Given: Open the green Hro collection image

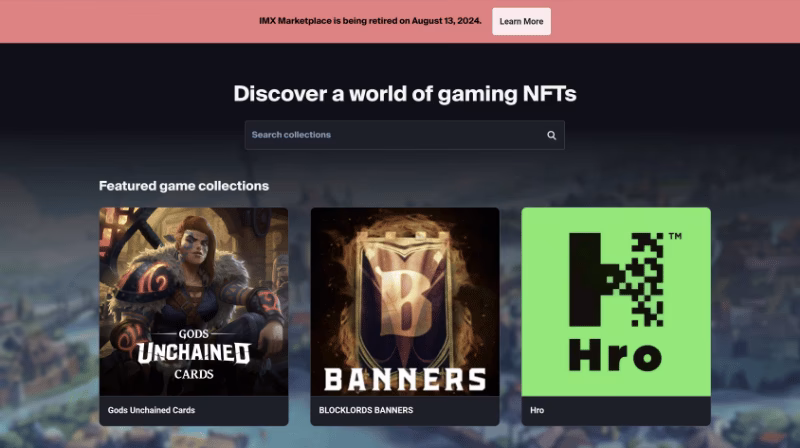Looking at the screenshot, I should [616, 302].
